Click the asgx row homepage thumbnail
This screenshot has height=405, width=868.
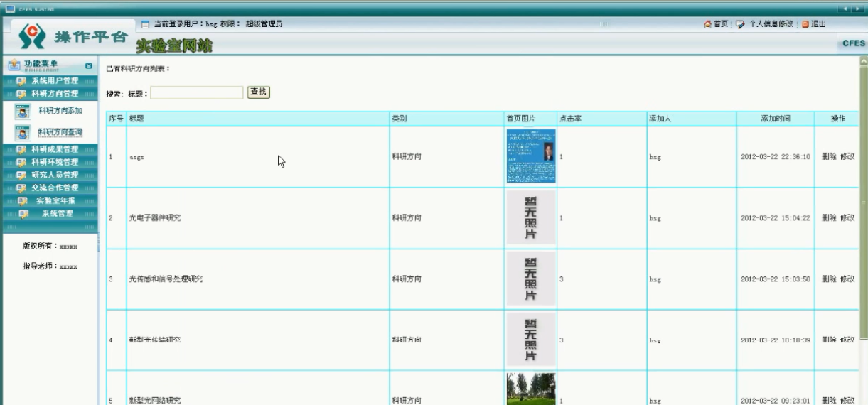click(x=531, y=156)
